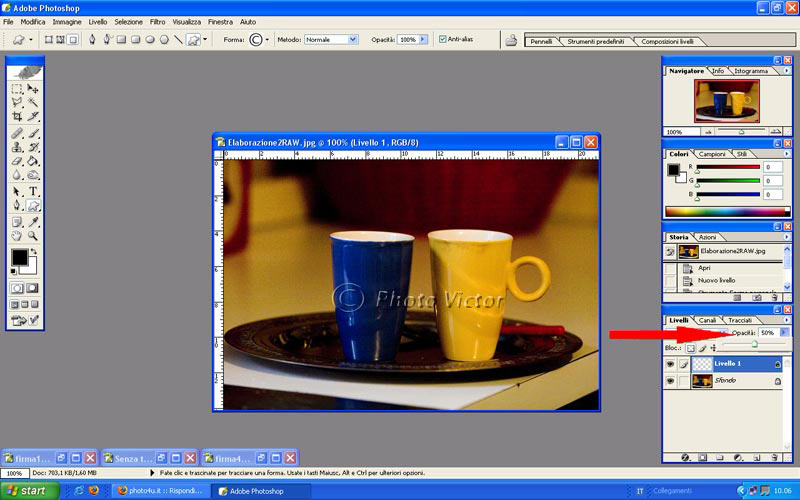Select the Type (T) tool
The image size is (800, 500).
[34, 191]
